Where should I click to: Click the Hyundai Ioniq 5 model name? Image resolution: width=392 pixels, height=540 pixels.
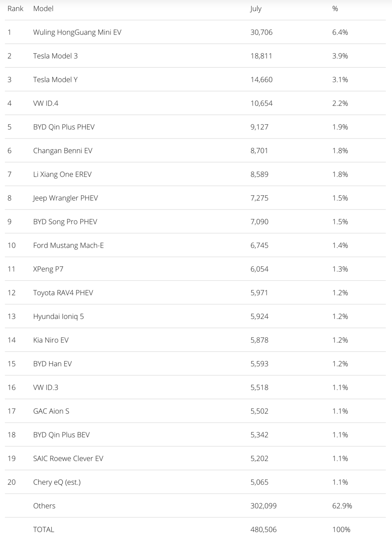pyautogui.click(x=58, y=317)
